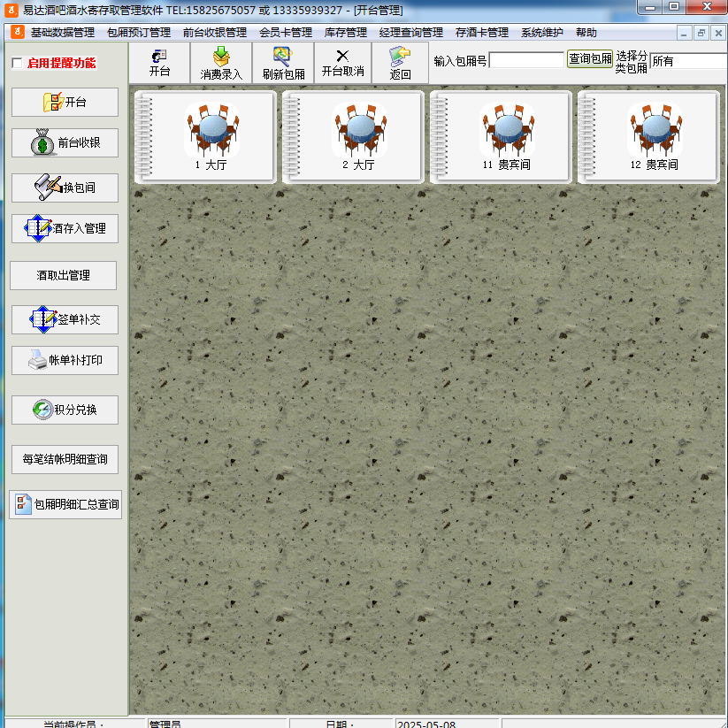This screenshot has height=728, width=728.
Task: Open the 帮助 menu
Action: tap(586, 33)
